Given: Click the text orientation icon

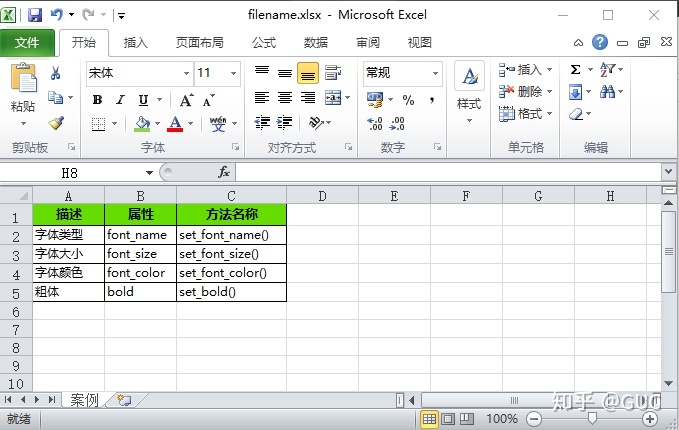Looking at the screenshot, I should coord(316,123).
